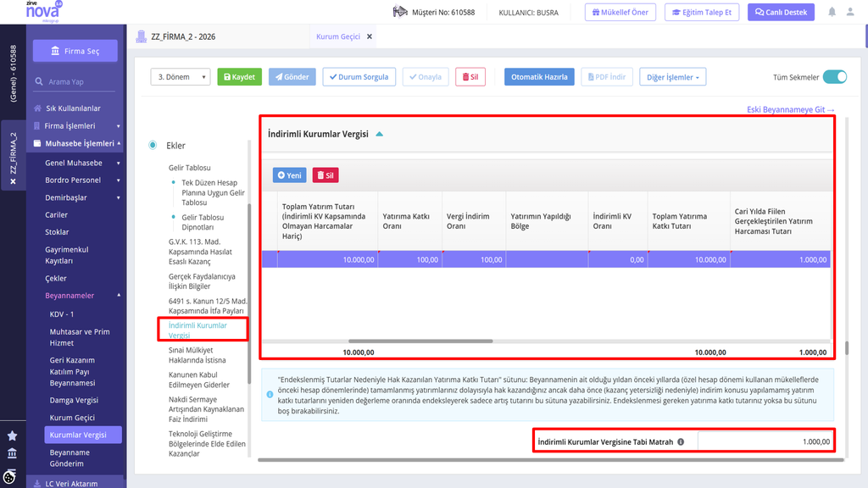Open Kurumlar Vergisi in sidebar
Viewport: 868px width, 488px height.
[83, 435]
